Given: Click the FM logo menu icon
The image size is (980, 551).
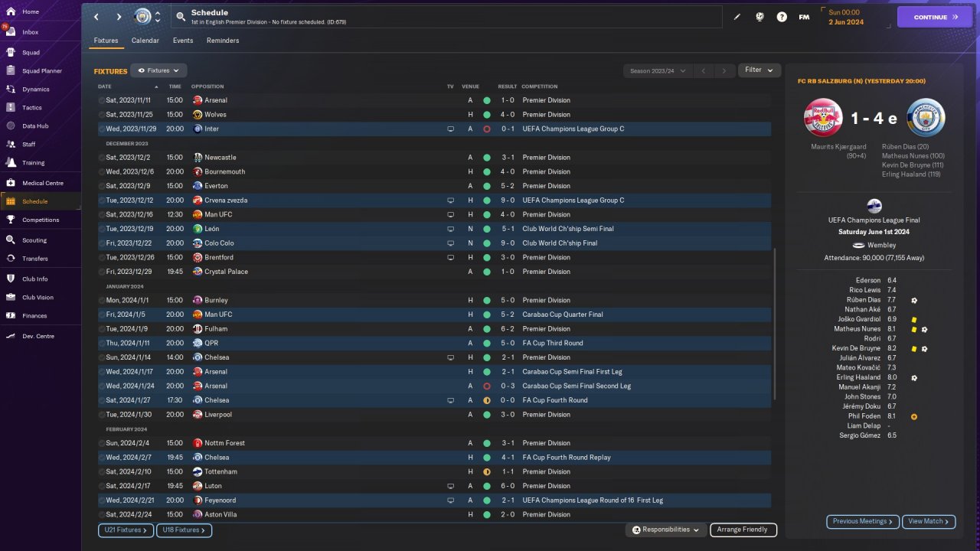Looking at the screenshot, I should pos(804,17).
